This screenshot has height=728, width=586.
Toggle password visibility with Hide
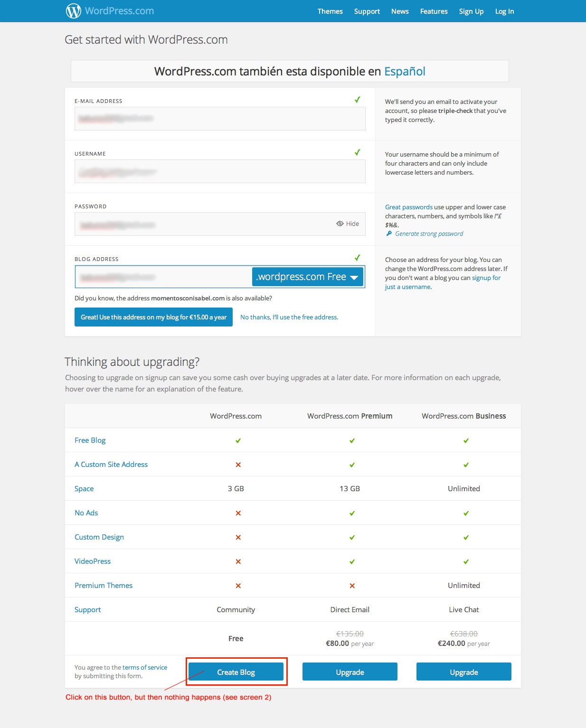pyautogui.click(x=348, y=224)
